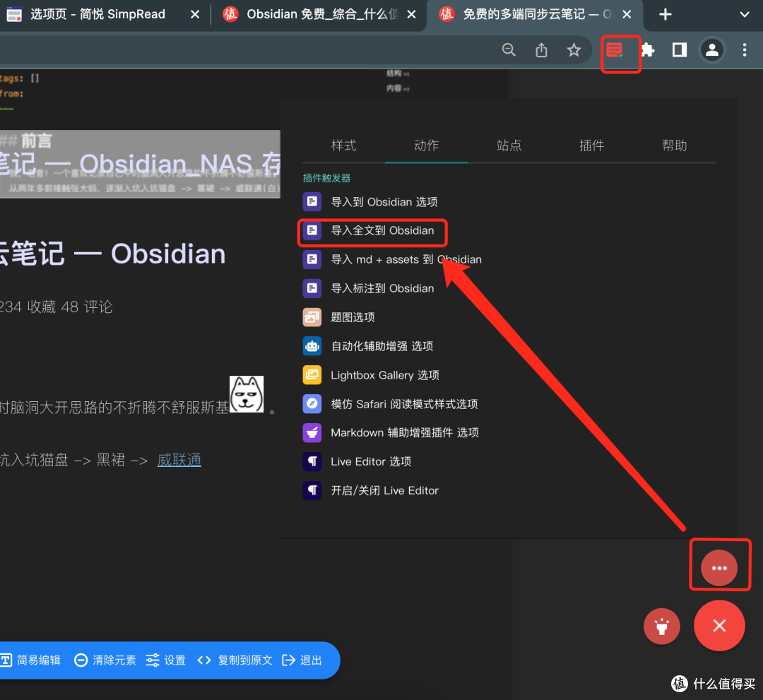Open a new browser tab with the plus button
This screenshot has width=763, height=700.
coord(665,15)
